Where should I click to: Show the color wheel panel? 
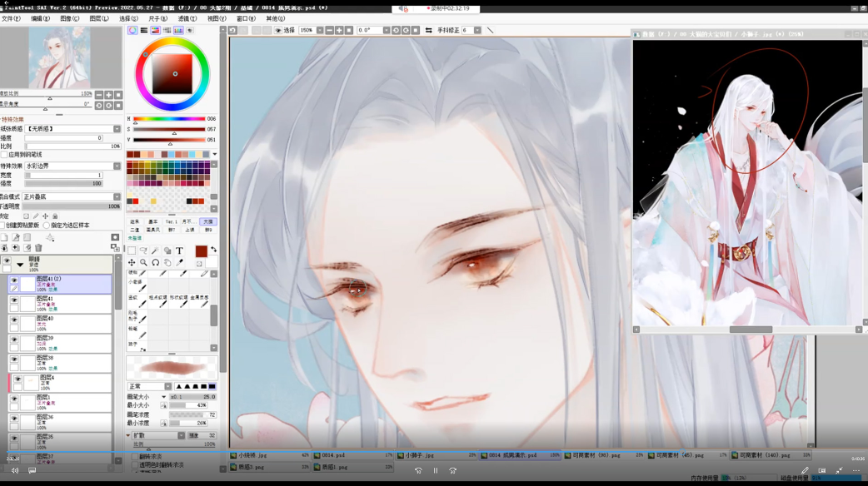tap(132, 31)
